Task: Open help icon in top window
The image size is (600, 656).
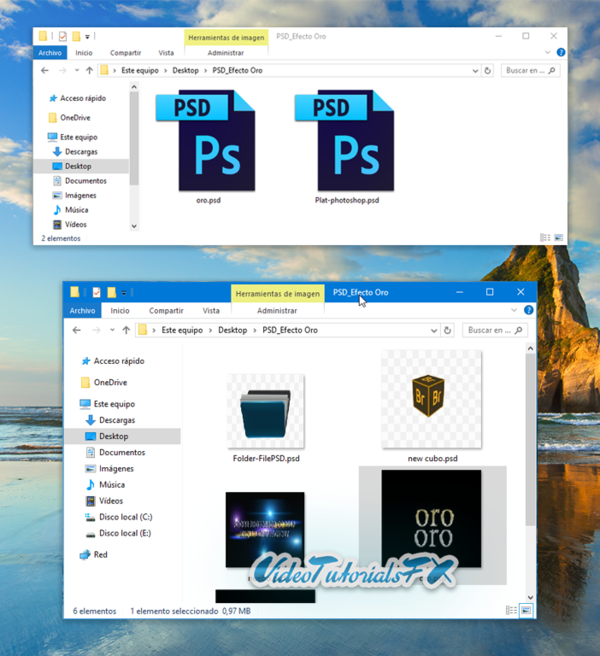Action: [x=561, y=52]
